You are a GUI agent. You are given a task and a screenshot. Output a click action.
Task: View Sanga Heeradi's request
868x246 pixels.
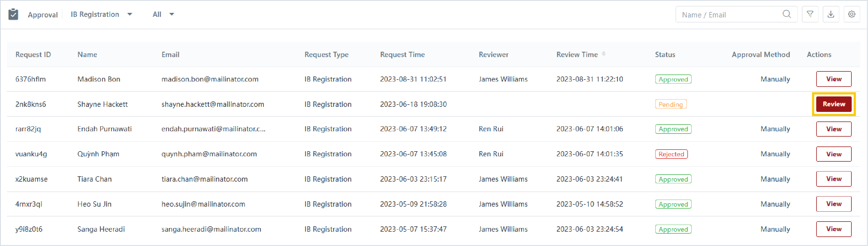(x=834, y=229)
